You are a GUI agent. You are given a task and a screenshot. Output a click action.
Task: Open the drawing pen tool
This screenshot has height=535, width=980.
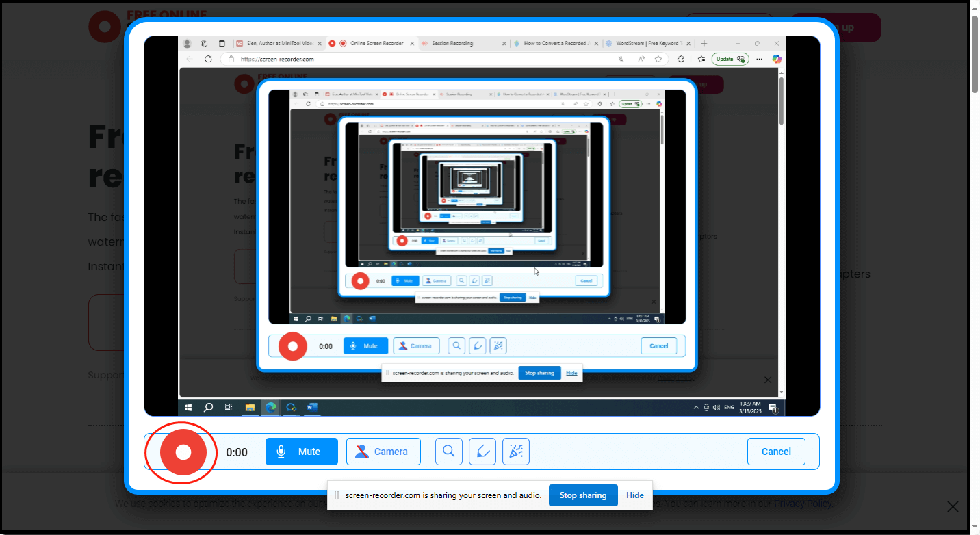pyautogui.click(x=482, y=451)
